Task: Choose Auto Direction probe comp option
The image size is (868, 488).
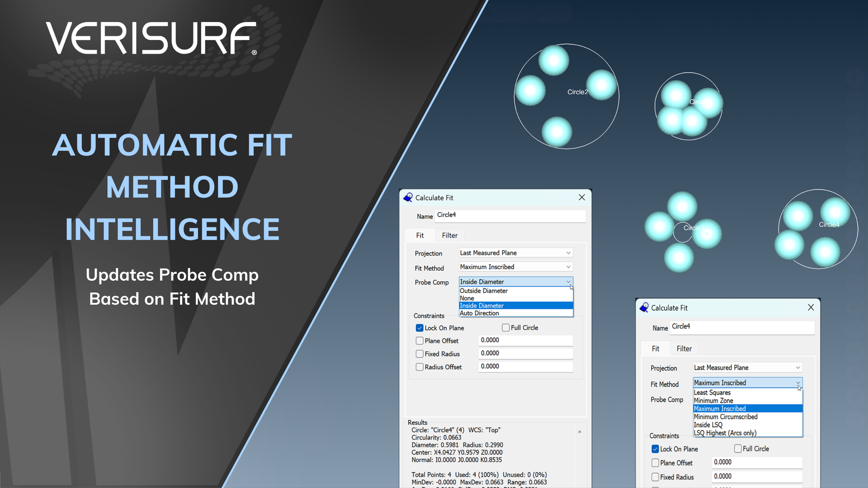Action: tap(516, 313)
